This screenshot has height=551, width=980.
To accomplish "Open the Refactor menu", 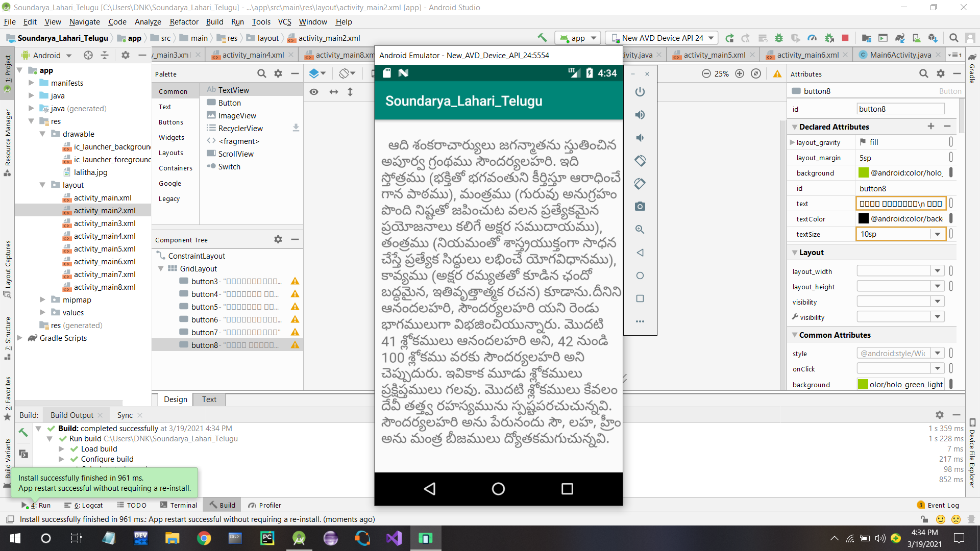I will [183, 22].
